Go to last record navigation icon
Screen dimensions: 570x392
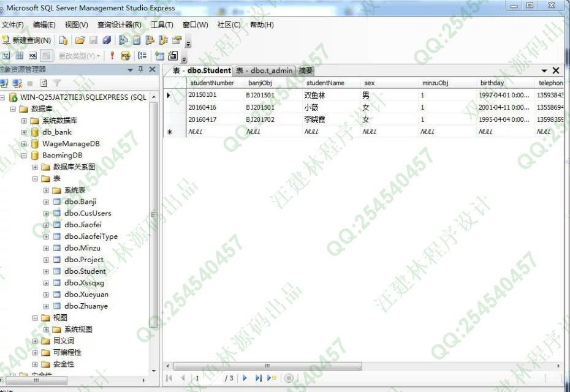(259, 378)
